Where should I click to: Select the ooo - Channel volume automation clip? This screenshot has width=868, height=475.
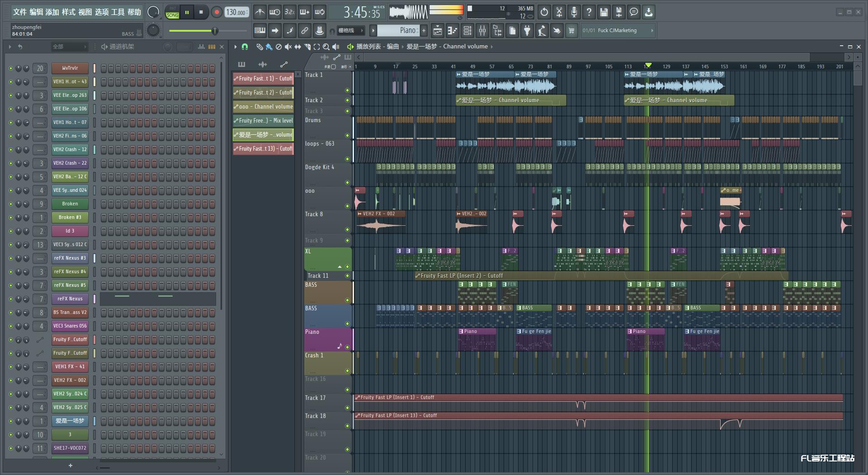point(263,107)
